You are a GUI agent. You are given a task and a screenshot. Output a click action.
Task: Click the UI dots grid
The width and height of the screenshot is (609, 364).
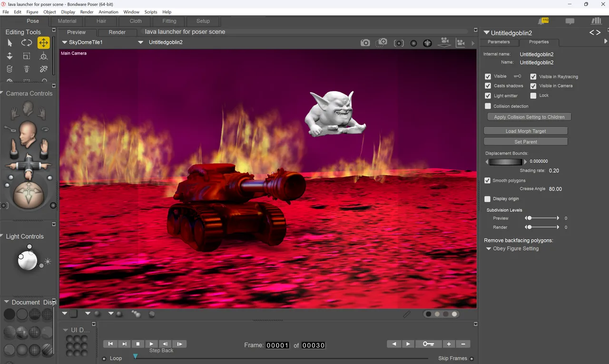(x=77, y=345)
